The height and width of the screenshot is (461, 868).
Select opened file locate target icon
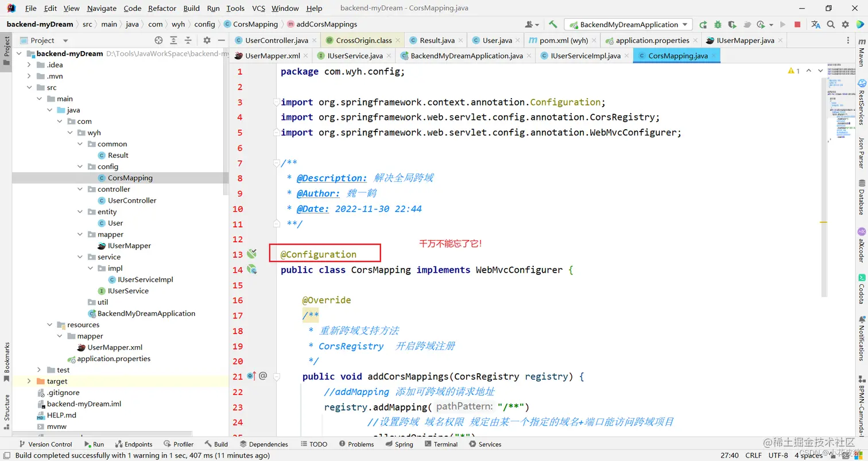(x=158, y=40)
